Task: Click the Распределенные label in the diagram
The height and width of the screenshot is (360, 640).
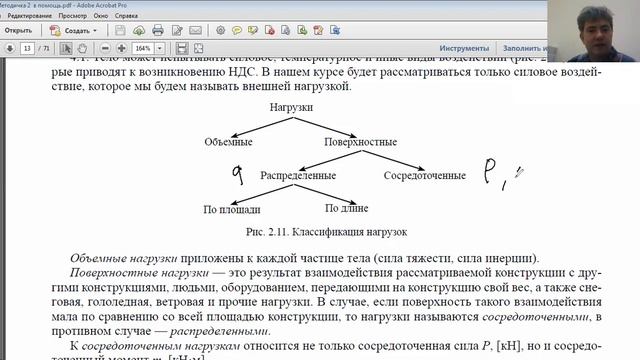Action: (298, 176)
